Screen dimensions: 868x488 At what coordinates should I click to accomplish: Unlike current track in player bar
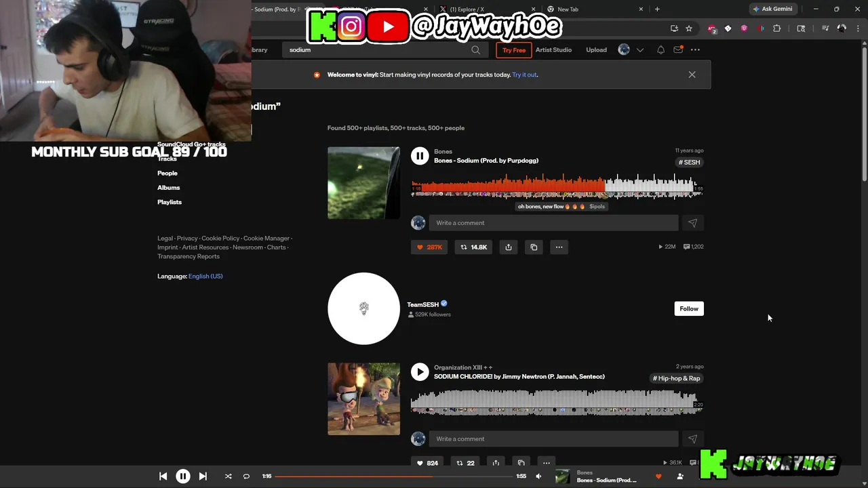point(658,476)
